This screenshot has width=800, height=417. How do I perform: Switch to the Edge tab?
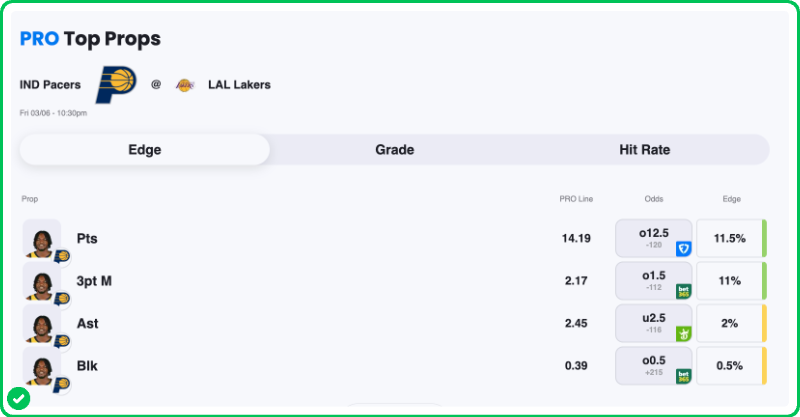pos(145,150)
